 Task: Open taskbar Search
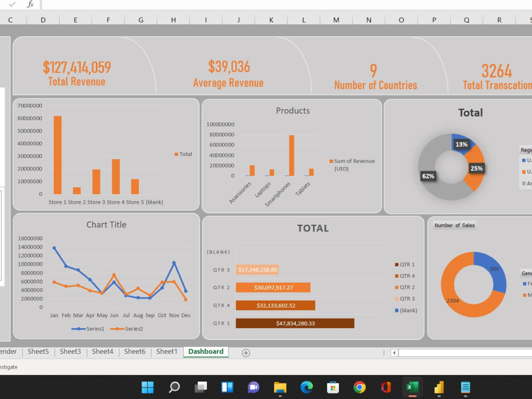coord(174,387)
